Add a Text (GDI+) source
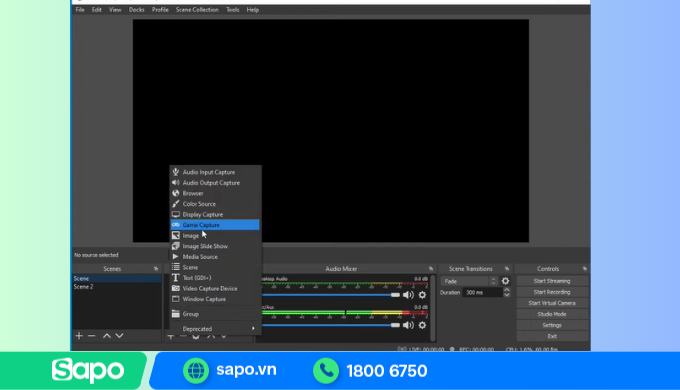Screen dimensions: 680x390 tap(215, 278)
